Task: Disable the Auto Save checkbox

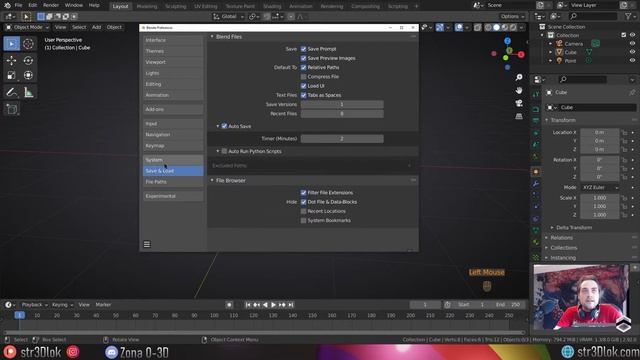Action: (224, 126)
